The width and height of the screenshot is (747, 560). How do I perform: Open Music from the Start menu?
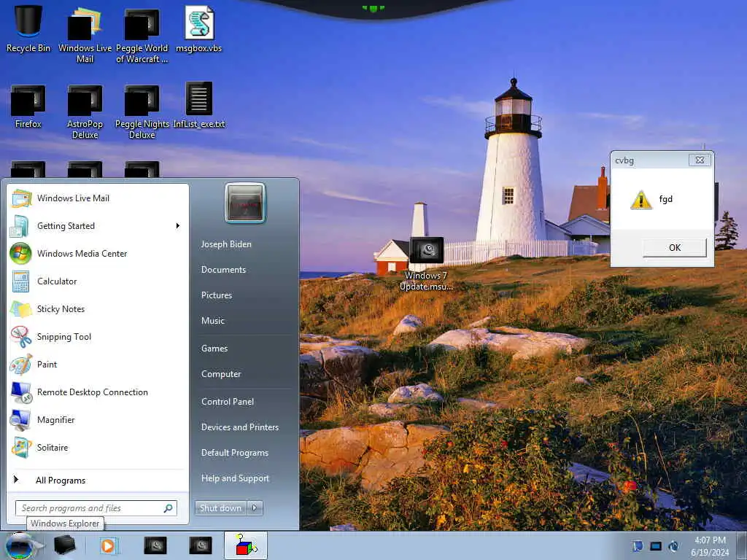pos(213,321)
